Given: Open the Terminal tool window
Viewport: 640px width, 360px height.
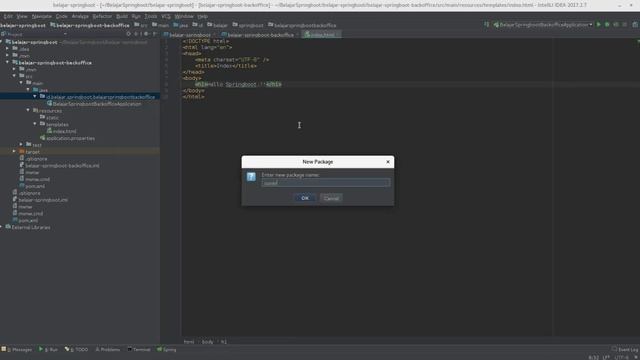Looking at the screenshot, I should [x=139, y=349].
